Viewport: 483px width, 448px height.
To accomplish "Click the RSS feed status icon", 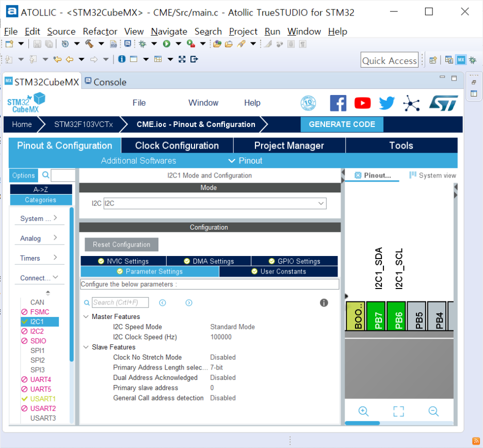I will coord(476,441).
